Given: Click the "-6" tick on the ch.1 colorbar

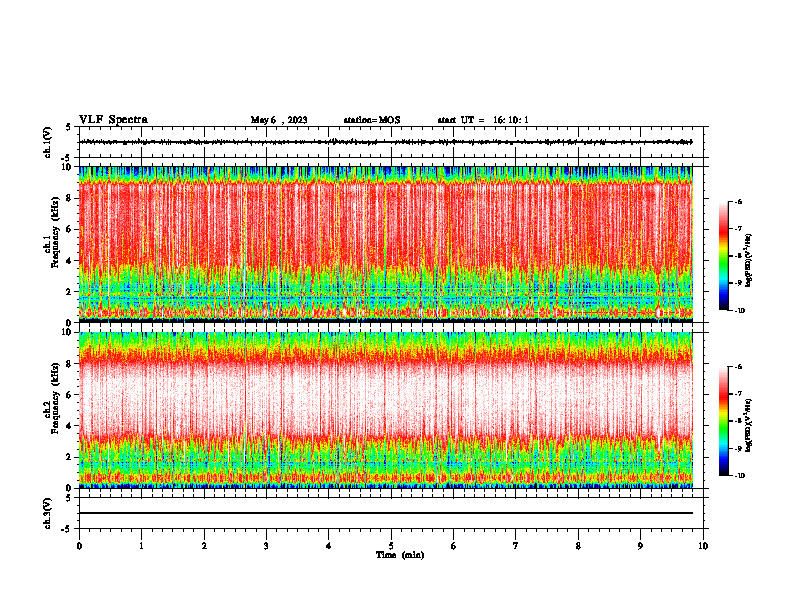Looking at the screenshot, I should coord(738,202).
